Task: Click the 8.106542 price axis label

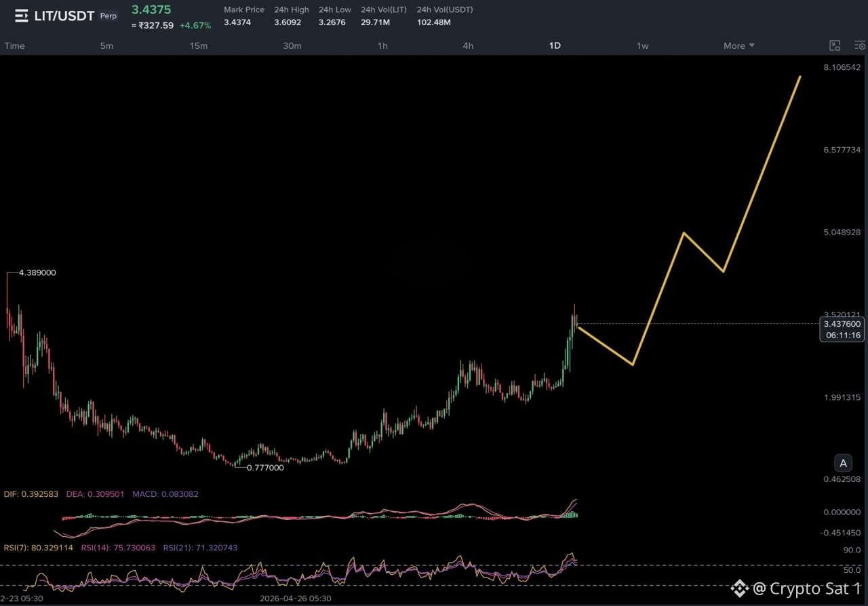Action: (842, 67)
